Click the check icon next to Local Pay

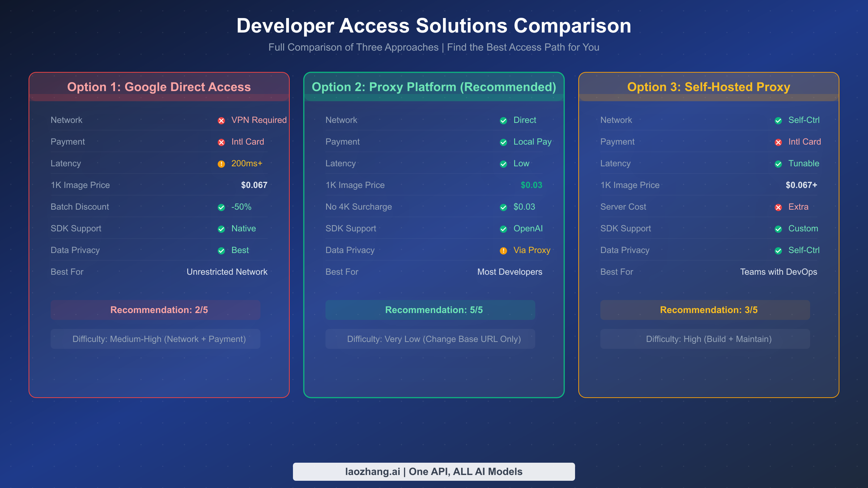[x=503, y=142]
